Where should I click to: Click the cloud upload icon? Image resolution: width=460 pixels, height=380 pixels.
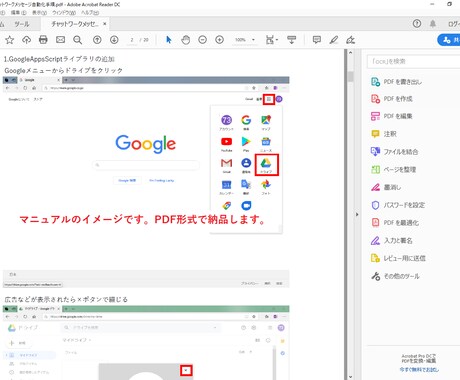(26, 40)
